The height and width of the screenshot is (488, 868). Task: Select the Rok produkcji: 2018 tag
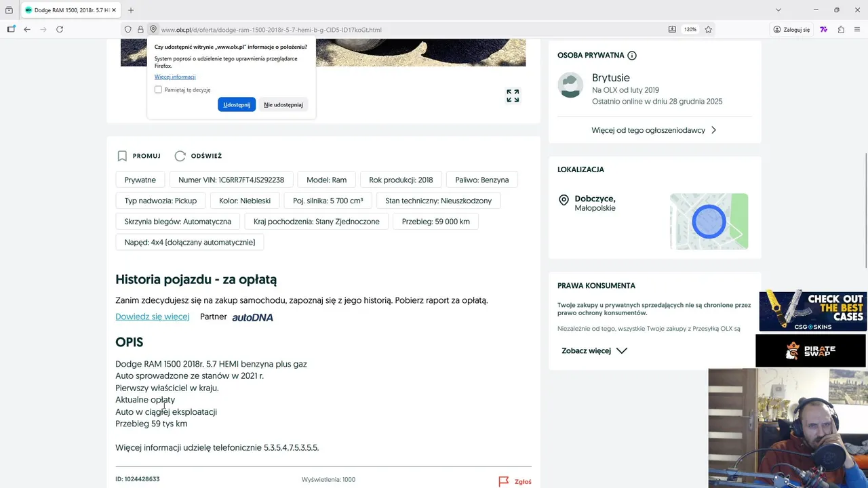(401, 180)
